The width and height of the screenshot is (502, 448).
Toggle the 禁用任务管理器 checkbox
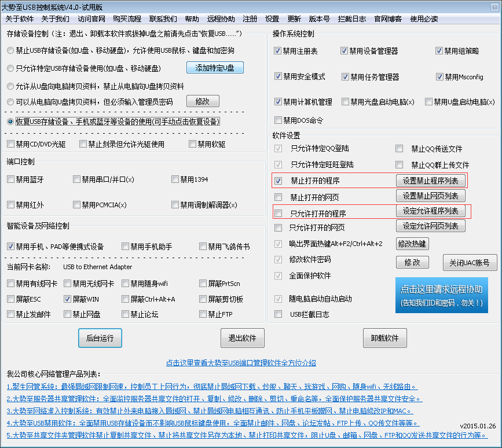coord(346,77)
